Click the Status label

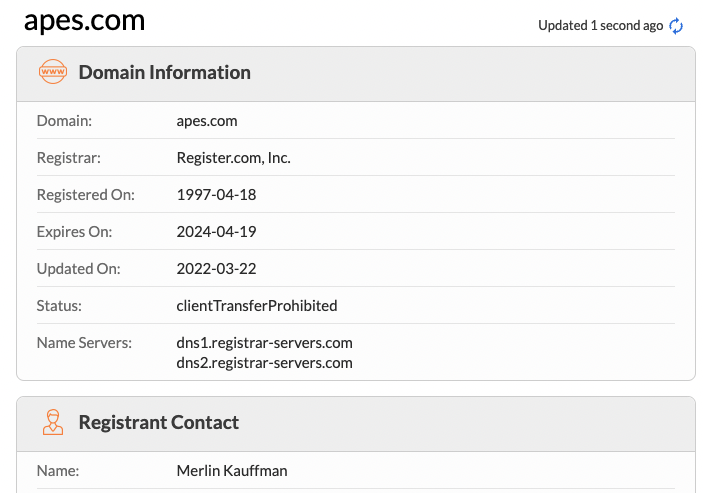tap(59, 306)
